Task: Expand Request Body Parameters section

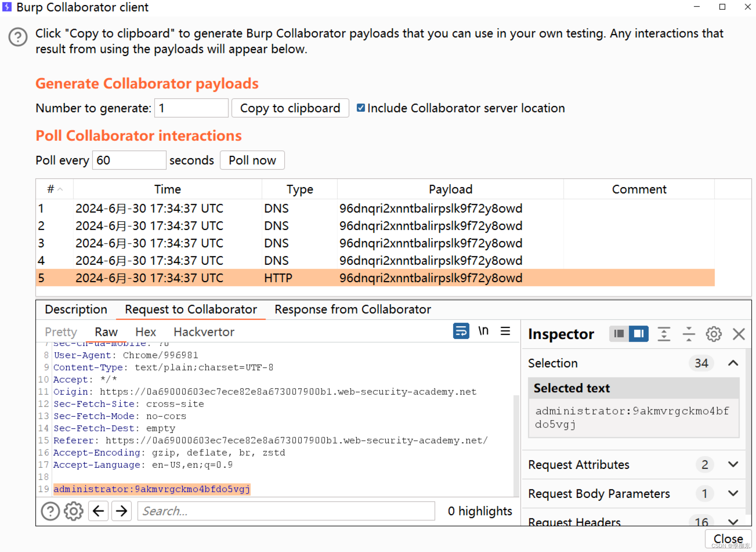Action: (x=733, y=493)
